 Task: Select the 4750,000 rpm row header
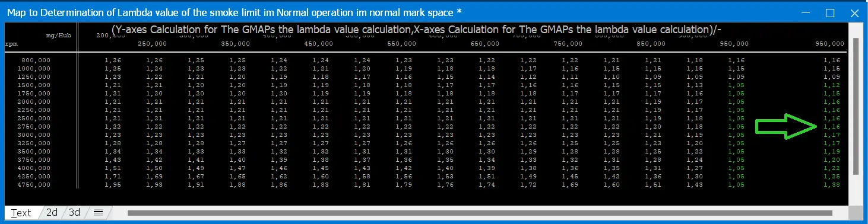click(33, 185)
